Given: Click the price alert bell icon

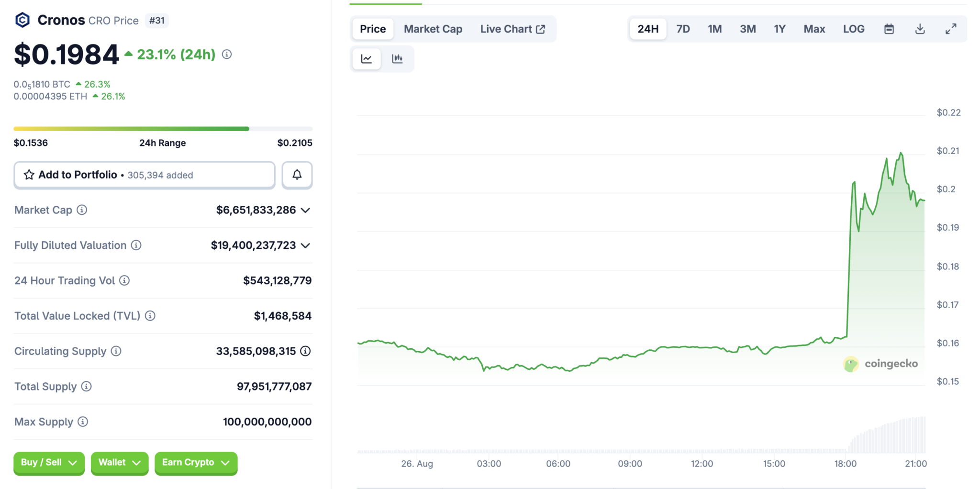Looking at the screenshot, I should (x=297, y=175).
